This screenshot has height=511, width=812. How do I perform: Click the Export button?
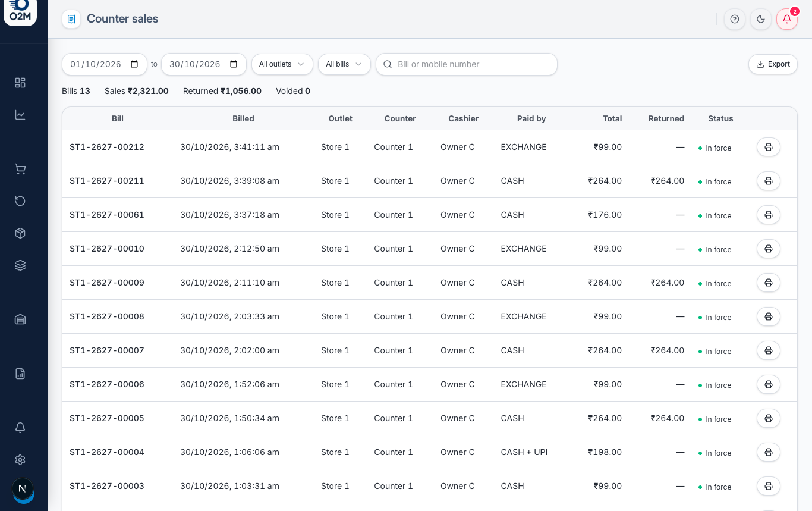click(x=773, y=64)
